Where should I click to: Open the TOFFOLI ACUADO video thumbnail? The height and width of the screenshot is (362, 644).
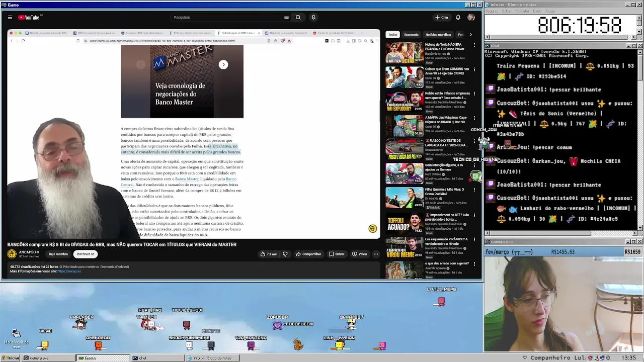(x=405, y=223)
